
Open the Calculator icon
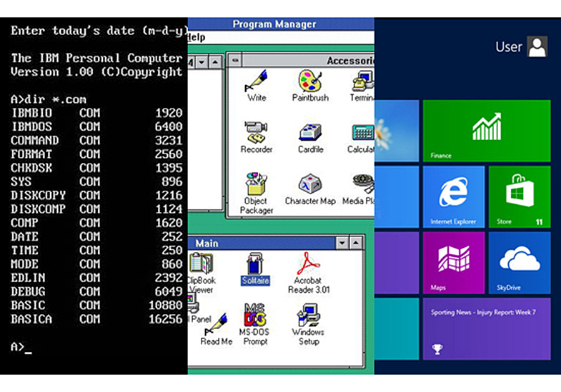[361, 139]
